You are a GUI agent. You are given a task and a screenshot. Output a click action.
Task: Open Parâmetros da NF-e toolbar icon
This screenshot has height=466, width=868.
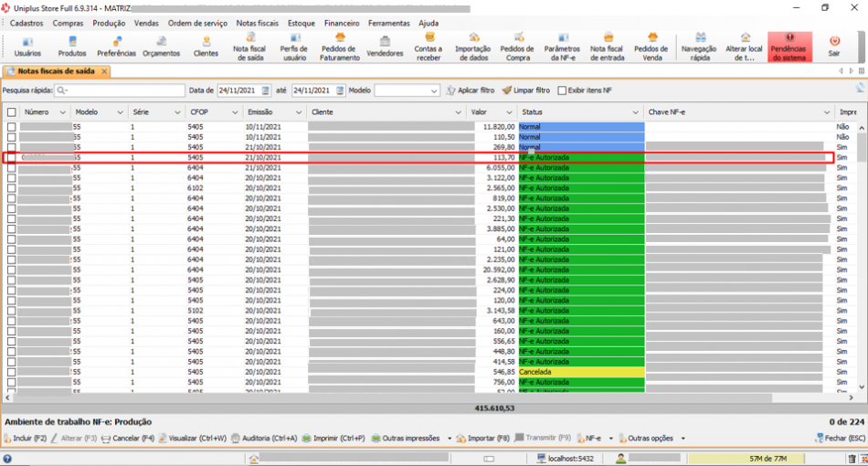coord(562,47)
